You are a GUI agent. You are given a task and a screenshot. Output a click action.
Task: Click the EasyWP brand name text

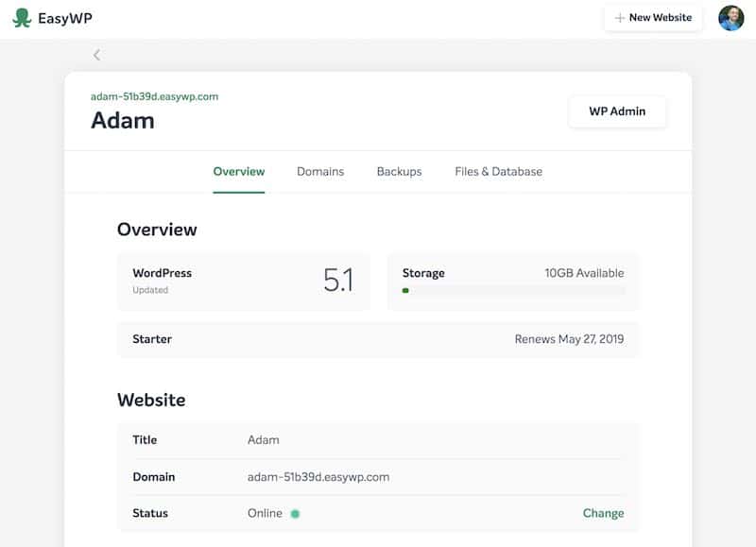[65, 18]
